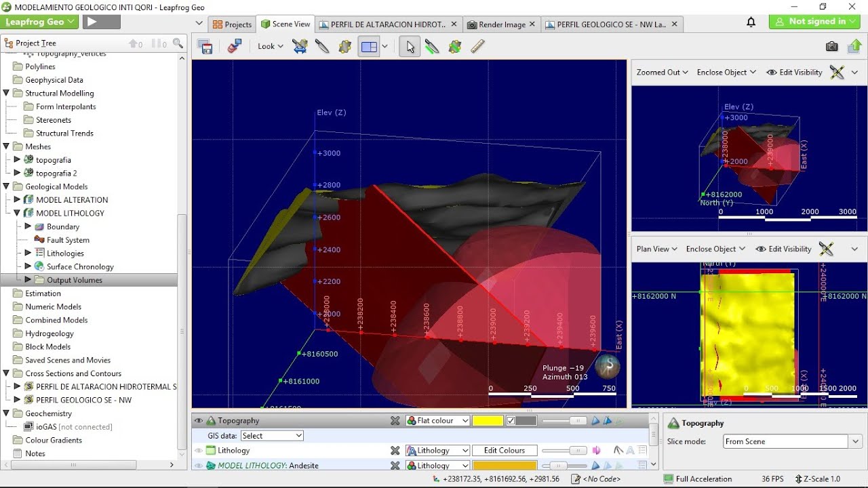This screenshot has height=488, width=868.
Task: Switch to the Projects tab
Action: coord(232,24)
